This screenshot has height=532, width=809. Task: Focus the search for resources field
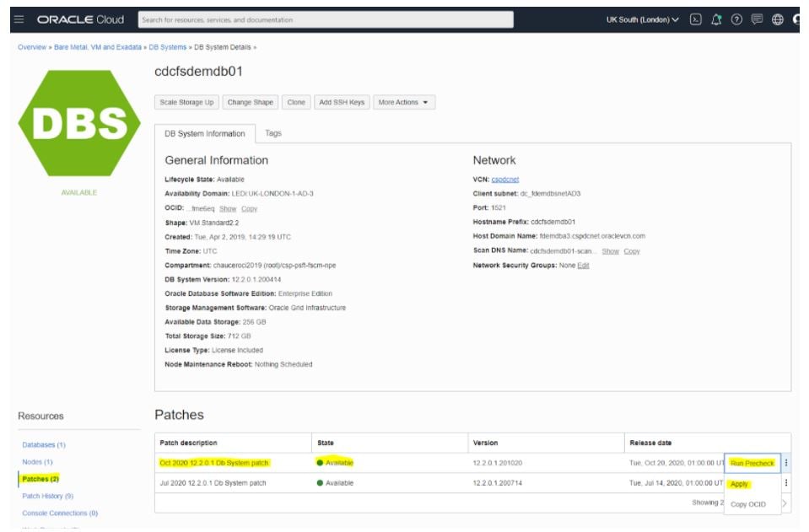click(x=326, y=19)
